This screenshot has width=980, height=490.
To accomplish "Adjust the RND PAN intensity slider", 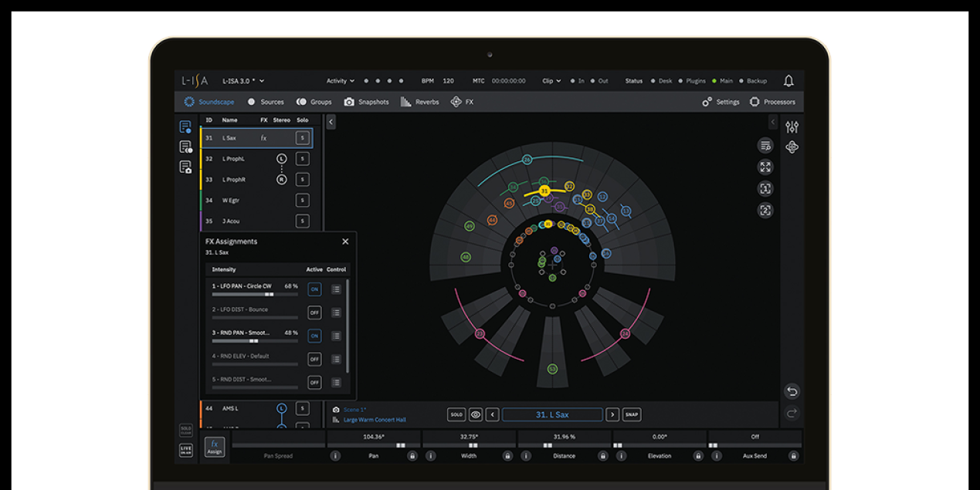I will click(255, 340).
